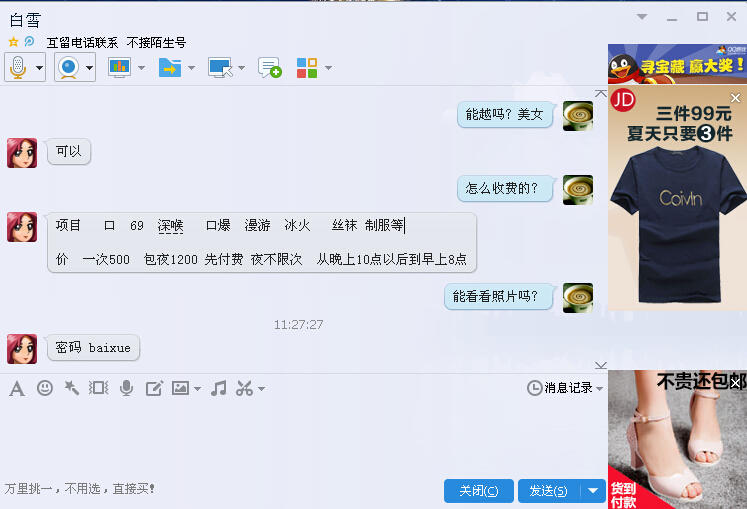Expand the screenshot scissors dropdown arrow
The height and width of the screenshot is (509, 747).
(x=262, y=389)
